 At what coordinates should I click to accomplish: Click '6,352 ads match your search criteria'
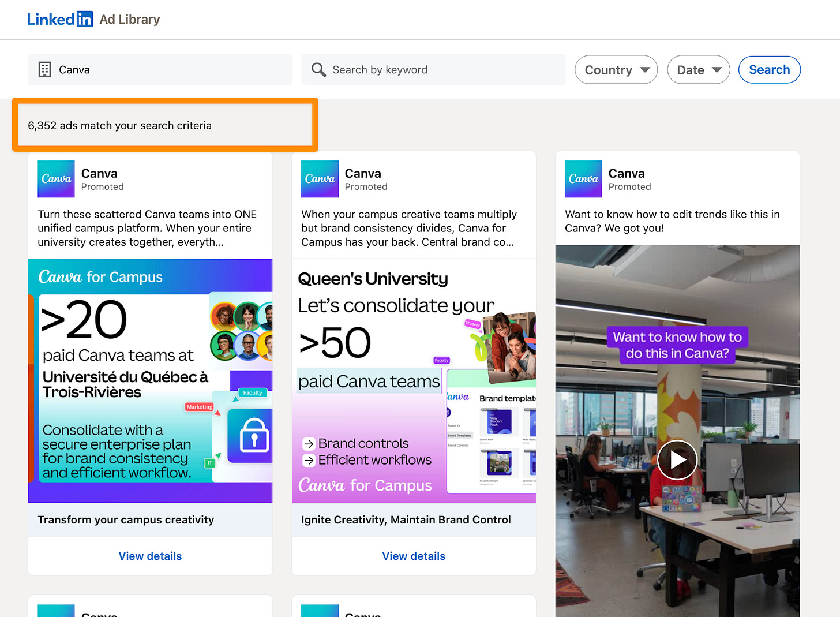[119, 125]
